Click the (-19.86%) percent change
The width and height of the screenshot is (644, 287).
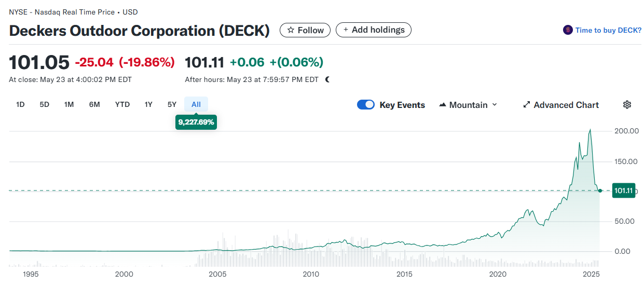point(147,63)
